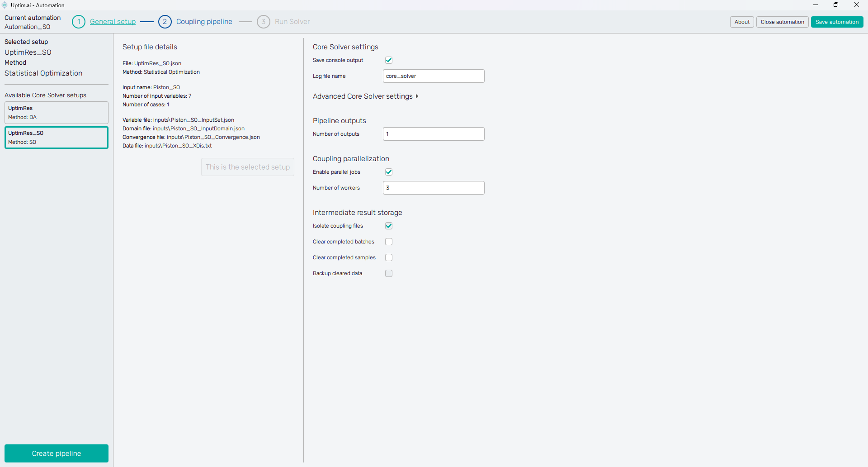The width and height of the screenshot is (868, 467).
Task: Click 'Input name: Piston_SO' text
Action: pos(151,87)
